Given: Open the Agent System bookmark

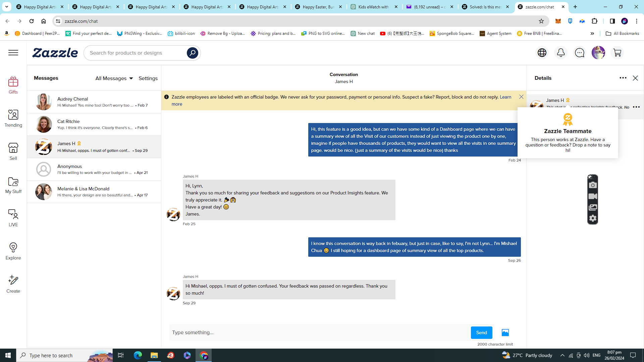Looking at the screenshot, I should [x=495, y=34].
